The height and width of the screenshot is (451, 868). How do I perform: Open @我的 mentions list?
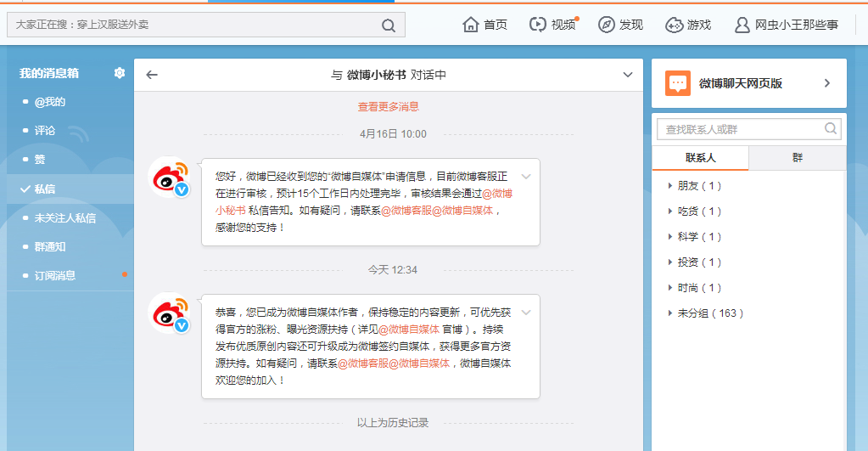coord(50,102)
